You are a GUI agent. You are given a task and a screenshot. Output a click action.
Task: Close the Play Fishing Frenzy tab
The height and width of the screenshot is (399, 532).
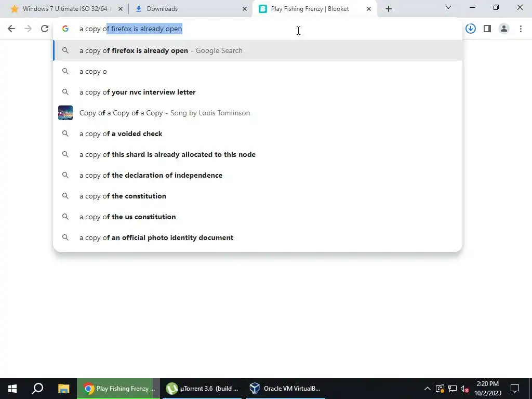tap(369, 9)
